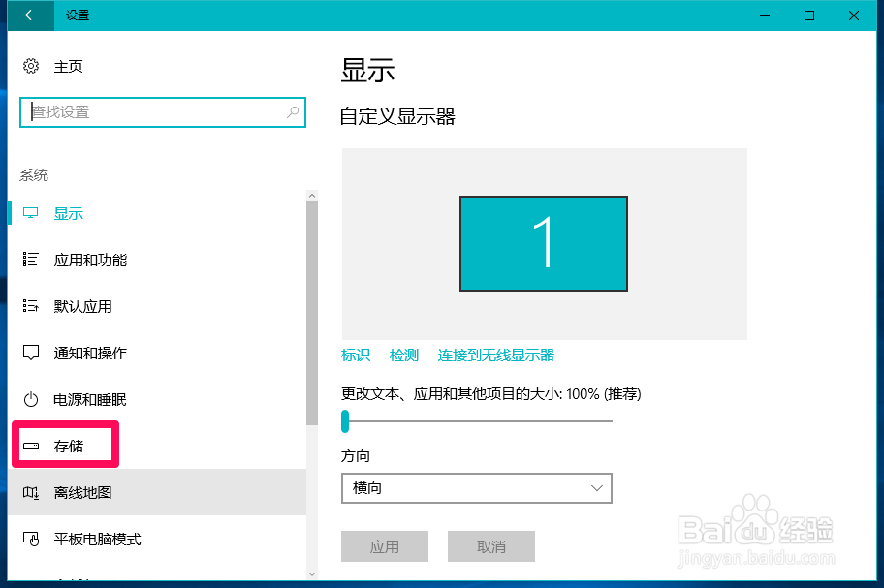Click 连接到无线显示器 link
884x588 pixels.
tap(496, 356)
